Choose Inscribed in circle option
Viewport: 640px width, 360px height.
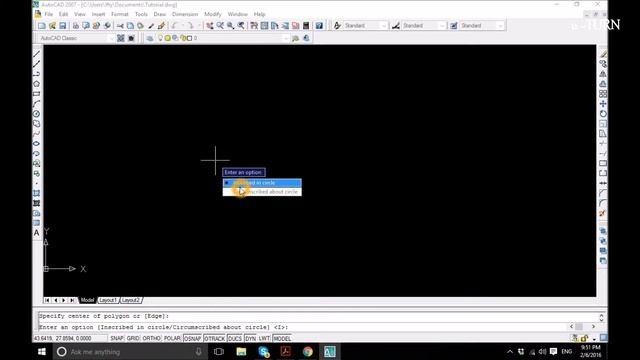(x=262, y=183)
